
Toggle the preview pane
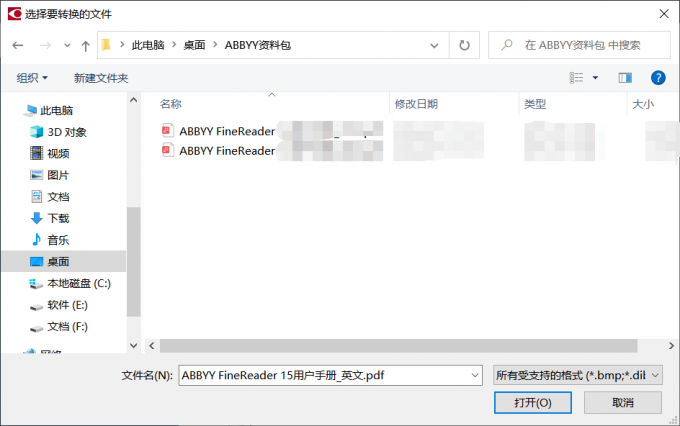click(625, 78)
